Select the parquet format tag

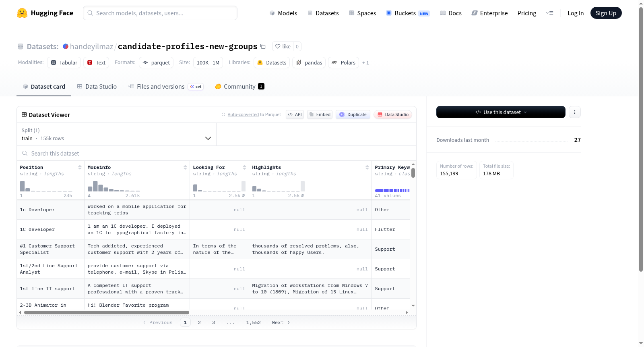(156, 62)
